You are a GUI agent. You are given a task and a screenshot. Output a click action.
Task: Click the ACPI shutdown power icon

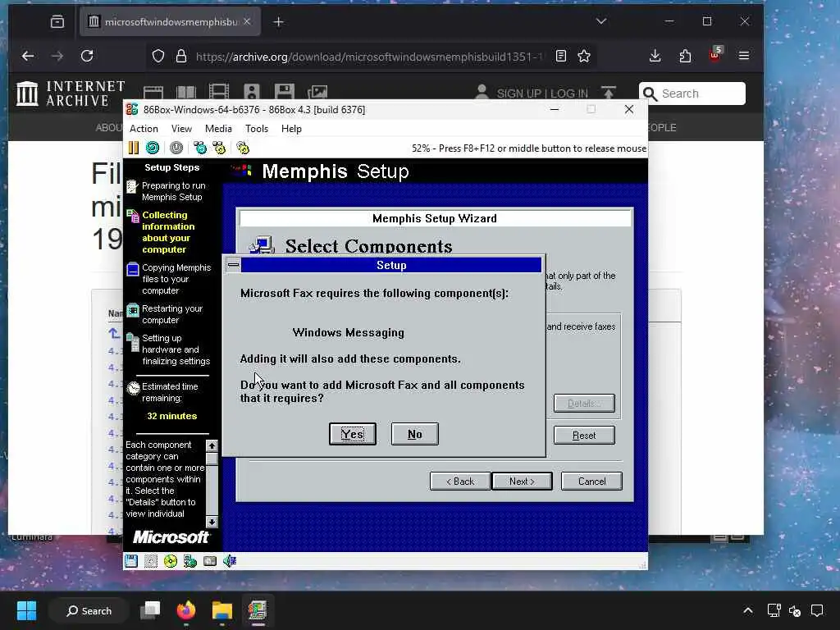176,148
